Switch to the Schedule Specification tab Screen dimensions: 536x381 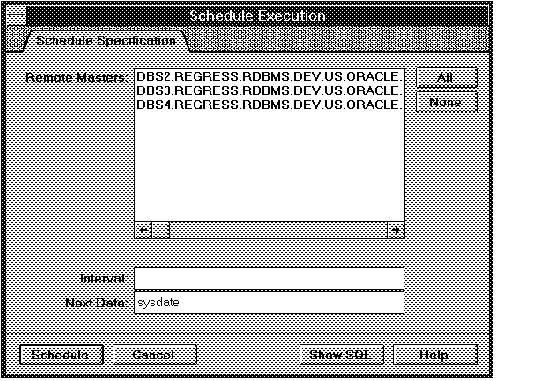point(106,41)
